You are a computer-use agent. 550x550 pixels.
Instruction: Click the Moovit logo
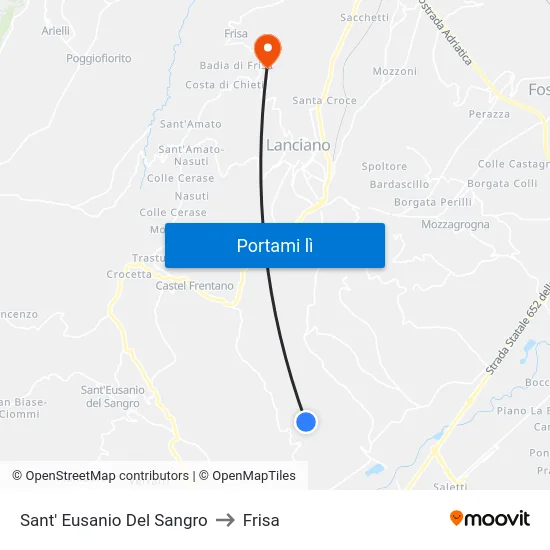click(490, 519)
